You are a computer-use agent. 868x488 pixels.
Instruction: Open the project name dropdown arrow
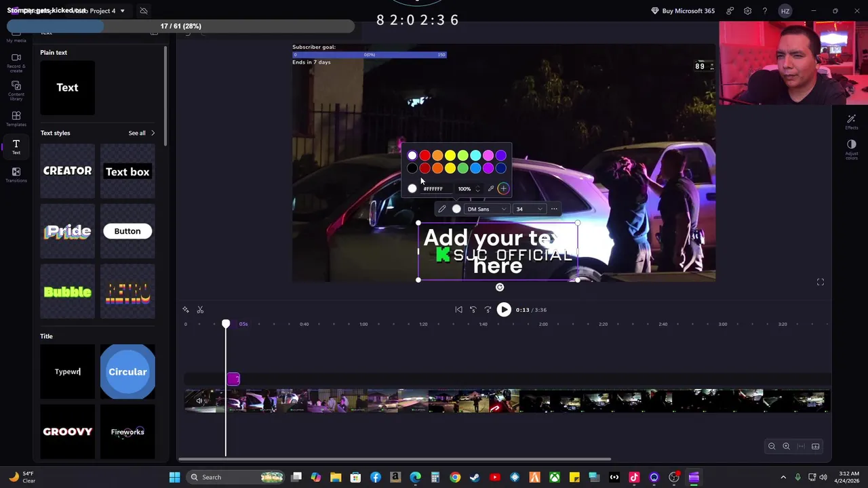point(122,11)
